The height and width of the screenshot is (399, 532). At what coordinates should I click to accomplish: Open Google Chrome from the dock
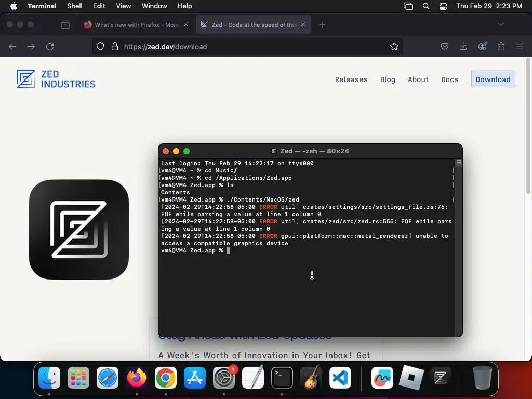(x=166, y=378)
